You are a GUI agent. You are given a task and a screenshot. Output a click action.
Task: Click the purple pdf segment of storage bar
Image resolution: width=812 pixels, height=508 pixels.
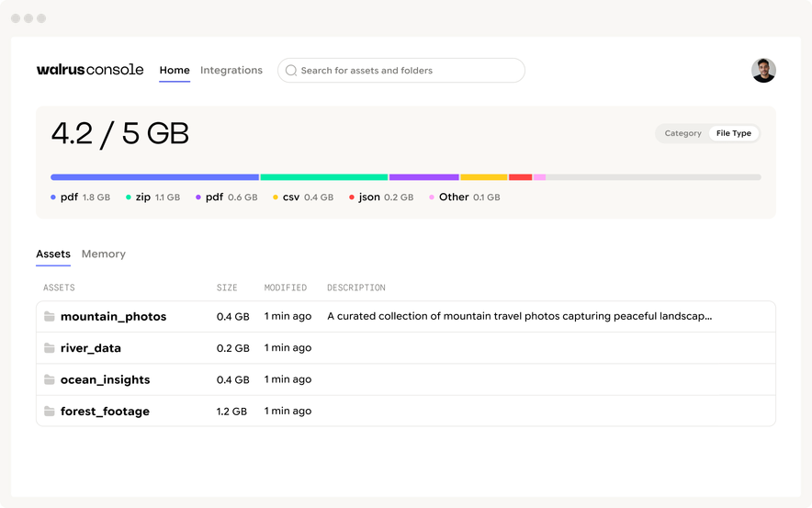(424, 177)
